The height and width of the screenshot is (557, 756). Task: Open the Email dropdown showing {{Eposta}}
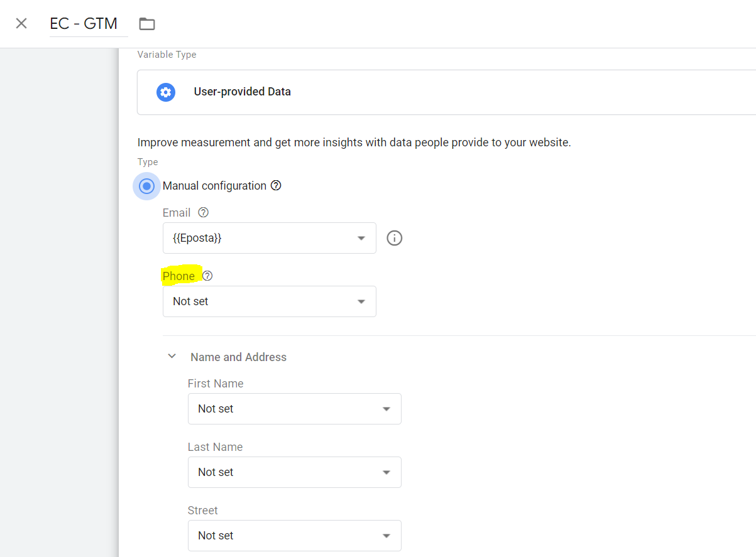(x=269, y=239)
